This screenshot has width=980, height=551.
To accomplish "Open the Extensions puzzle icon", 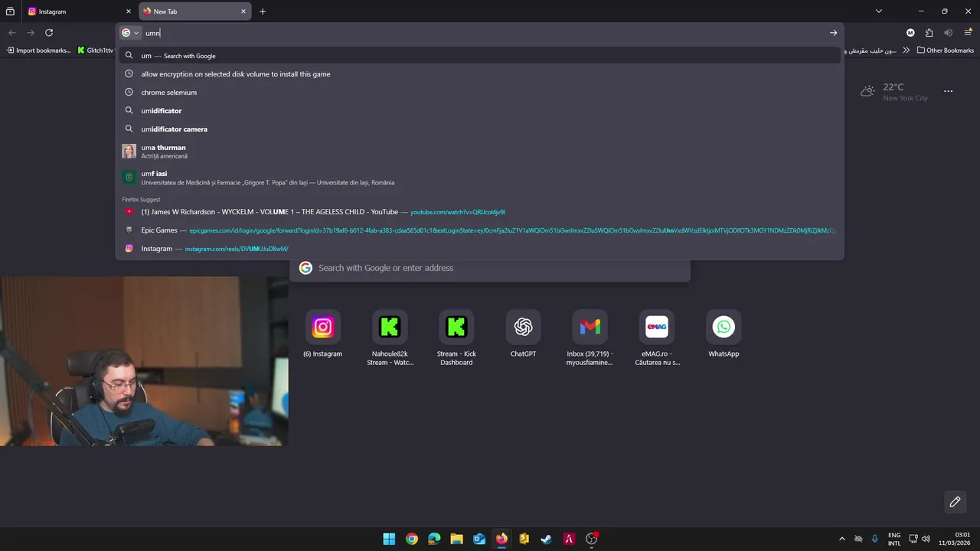I will [929, 33].
